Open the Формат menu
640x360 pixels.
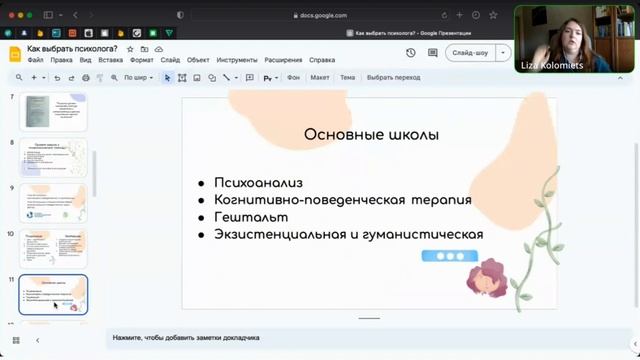coord(142,60)
